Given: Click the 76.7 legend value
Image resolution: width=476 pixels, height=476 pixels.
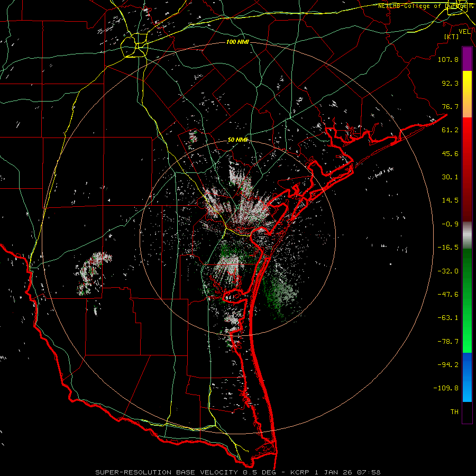Looking at the screenshot, I should click(450, 106).
